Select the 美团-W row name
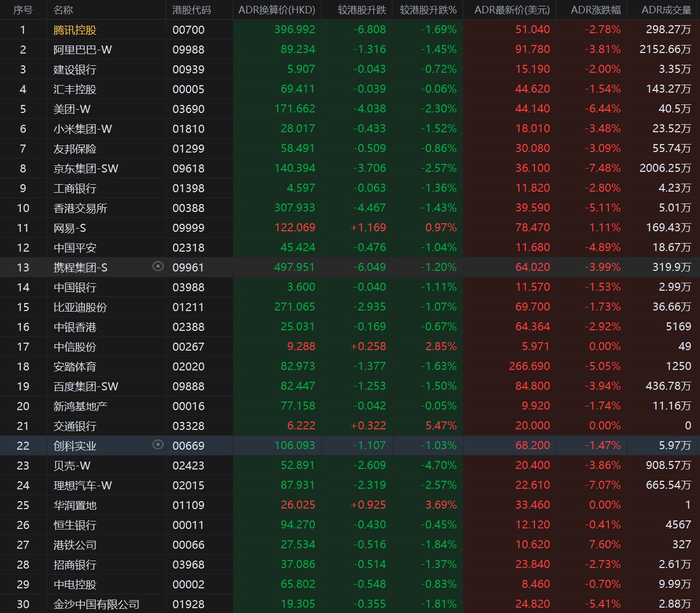The height and width of the screenshot is (613, 700). 72,109
